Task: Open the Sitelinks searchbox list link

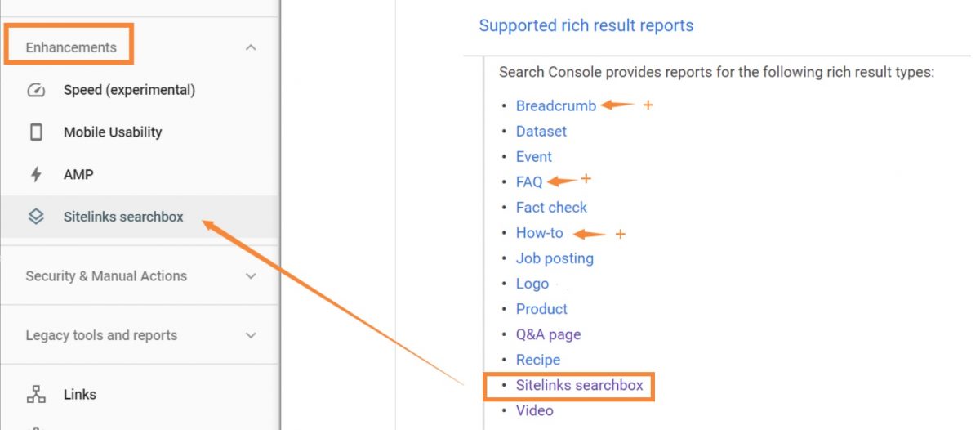Action: pyautogui.click(x=580, y=385)
